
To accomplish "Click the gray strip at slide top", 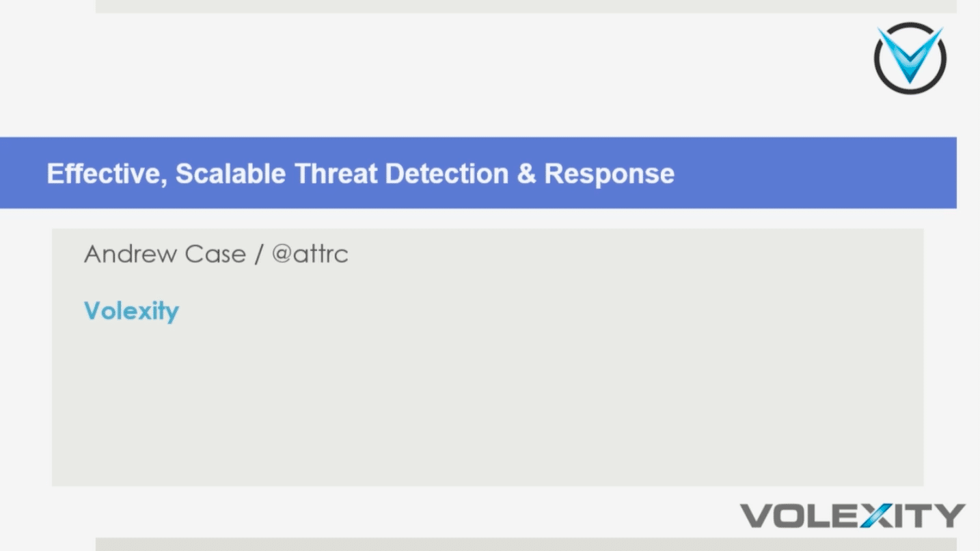I will tap(526, 6).
